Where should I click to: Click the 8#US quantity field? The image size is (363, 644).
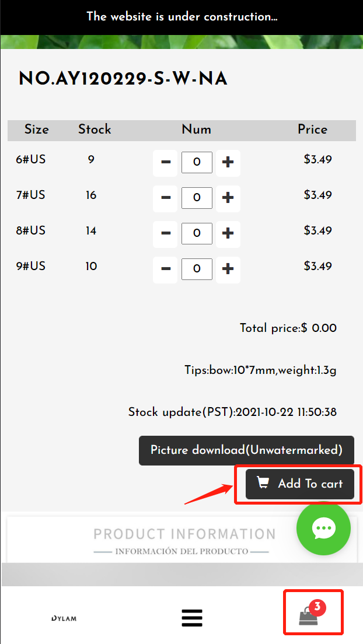click(197, 234)
